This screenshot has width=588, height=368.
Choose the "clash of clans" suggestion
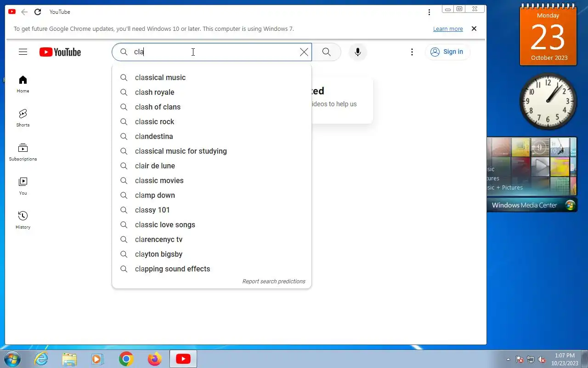pos(212,107)
